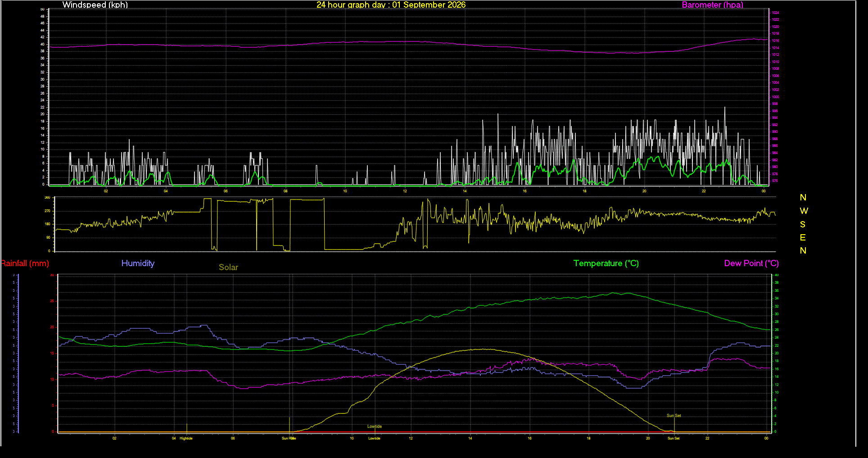Click the 'Lowtide' label below the bottom time axis
Image resolution: width=868 pixels, height=458 pixels.
374,438
